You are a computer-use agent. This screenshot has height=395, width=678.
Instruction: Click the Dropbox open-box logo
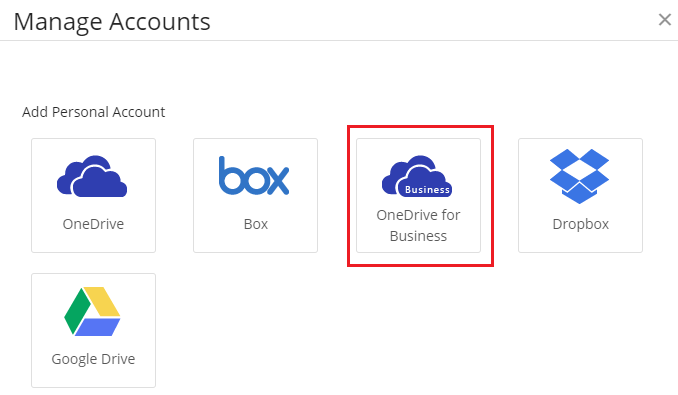[579, 176]
